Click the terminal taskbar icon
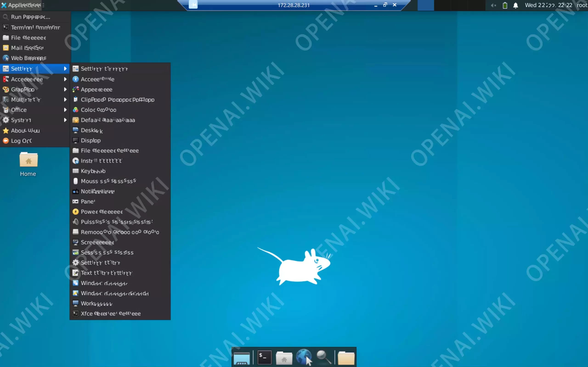This screenshot has height=367, width=588. click(x=264, y=357)
